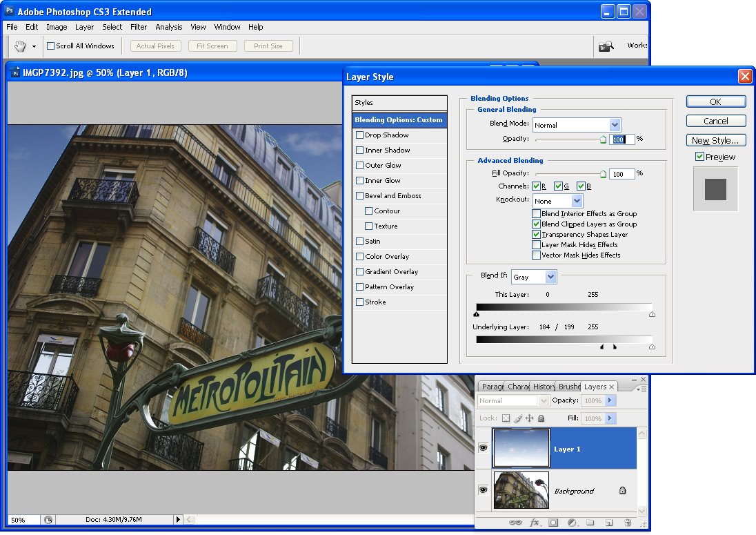Open the Layers panel Opacity slider arrow
The width and height of the screenshot is (756, 535).
click(x=610, y=400)
